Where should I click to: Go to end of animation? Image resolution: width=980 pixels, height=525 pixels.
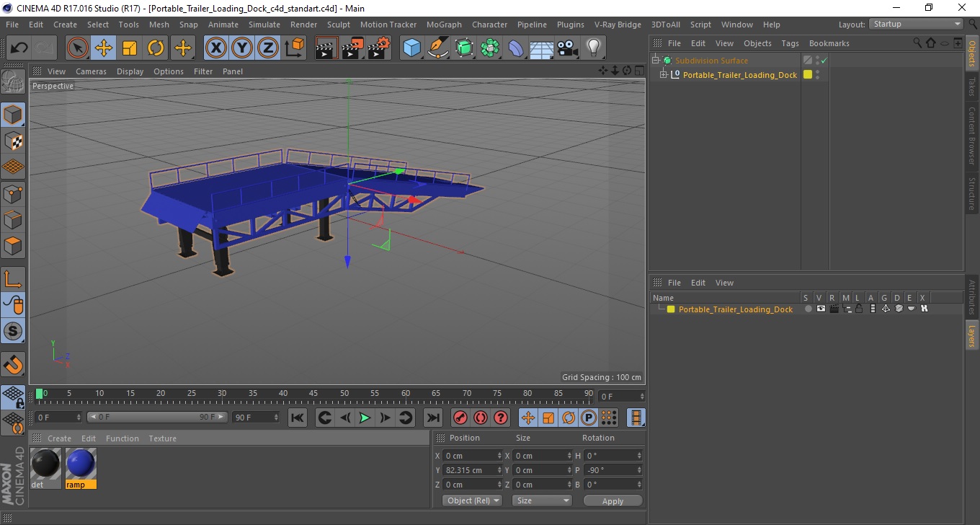432,418
